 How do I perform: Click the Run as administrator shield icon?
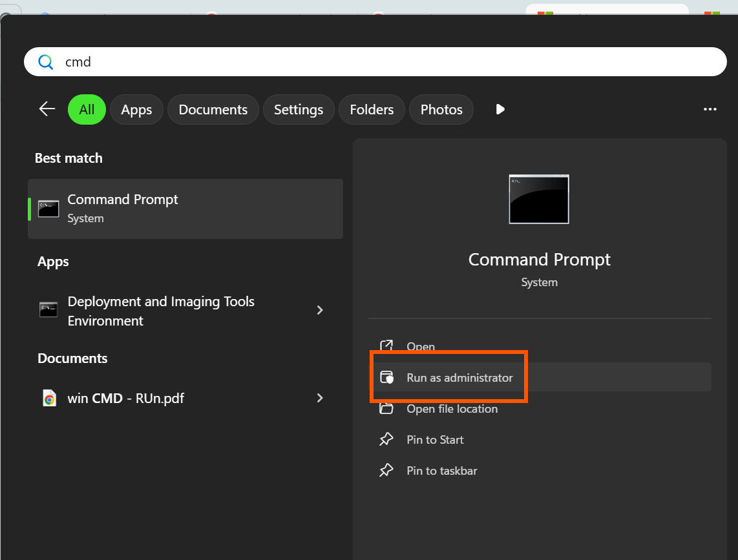coord(386,377)
